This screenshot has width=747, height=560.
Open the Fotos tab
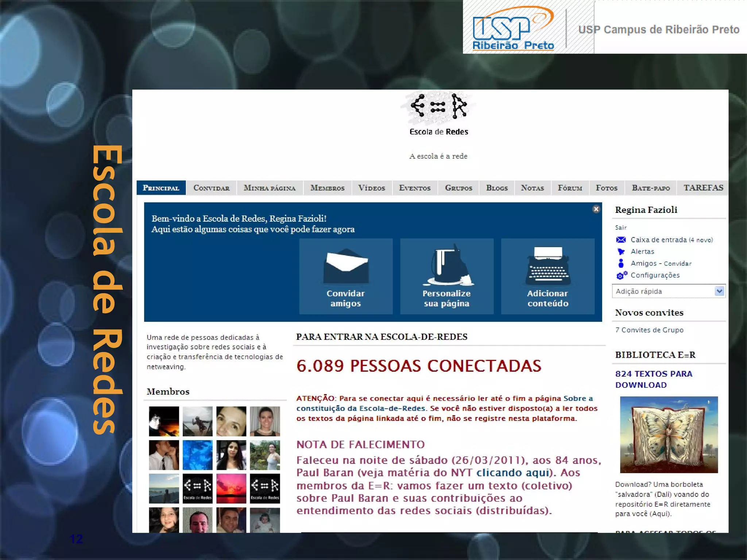coord(607,188)
